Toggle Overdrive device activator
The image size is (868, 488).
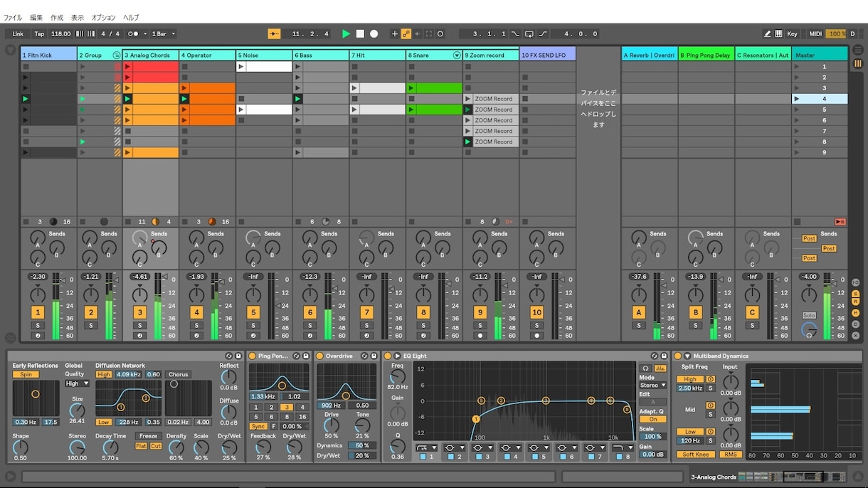[320, 356]
